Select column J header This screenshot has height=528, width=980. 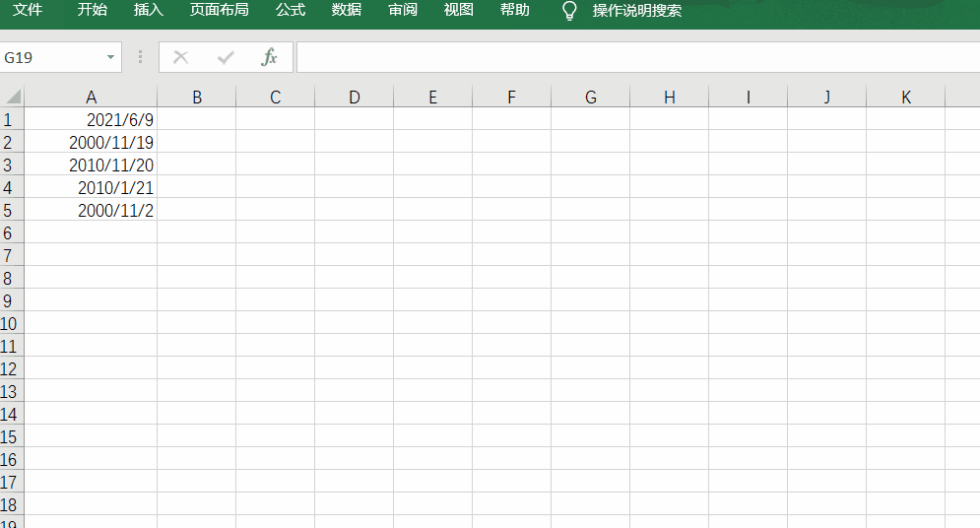(x=827, y=97)
